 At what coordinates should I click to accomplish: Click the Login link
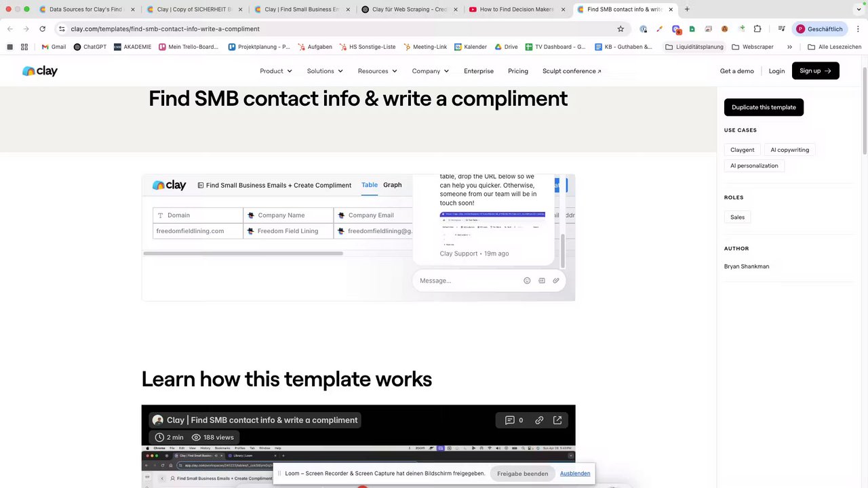click(x=776, y=71)
